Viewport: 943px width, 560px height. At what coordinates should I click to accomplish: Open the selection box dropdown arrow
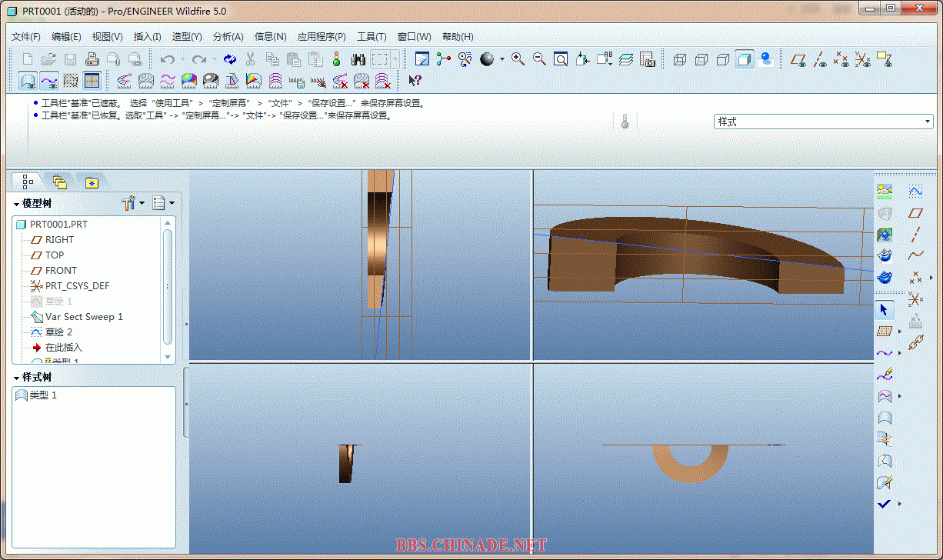[395, 59]
